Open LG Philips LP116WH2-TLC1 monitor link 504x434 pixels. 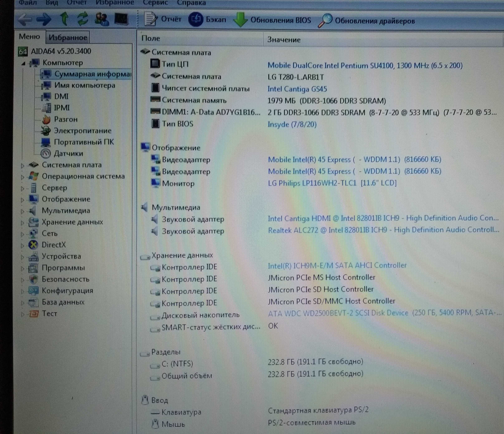point(332,183)
